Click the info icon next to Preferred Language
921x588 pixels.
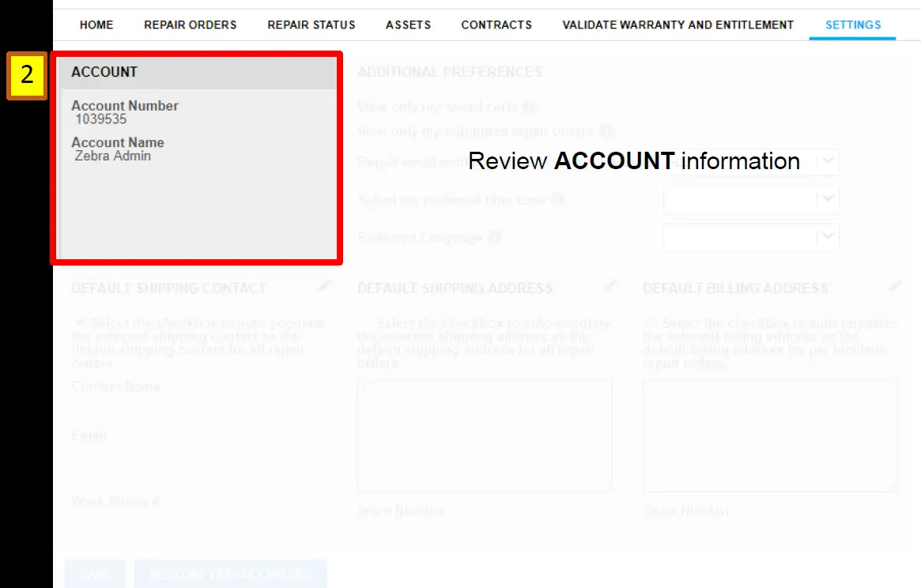tap(496, 237)
